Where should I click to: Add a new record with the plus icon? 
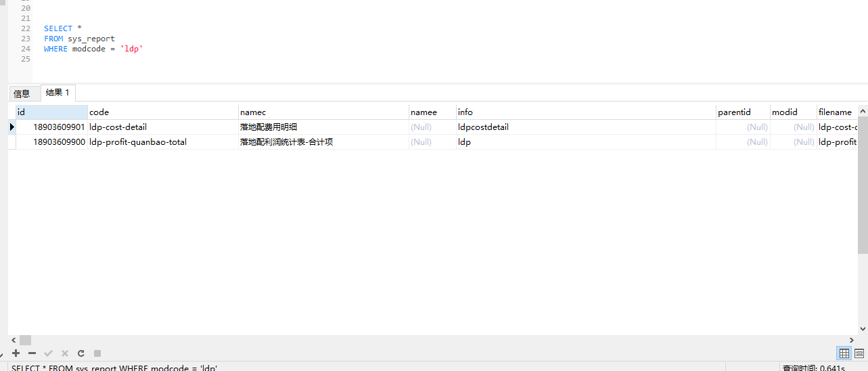click(16, 353)
